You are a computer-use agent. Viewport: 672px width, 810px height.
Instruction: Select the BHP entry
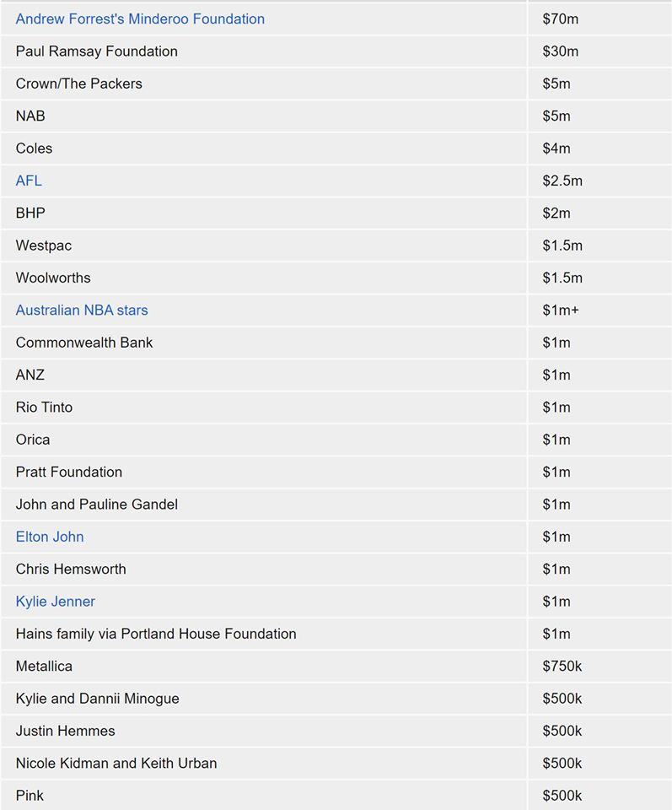(x=30, y=213)
